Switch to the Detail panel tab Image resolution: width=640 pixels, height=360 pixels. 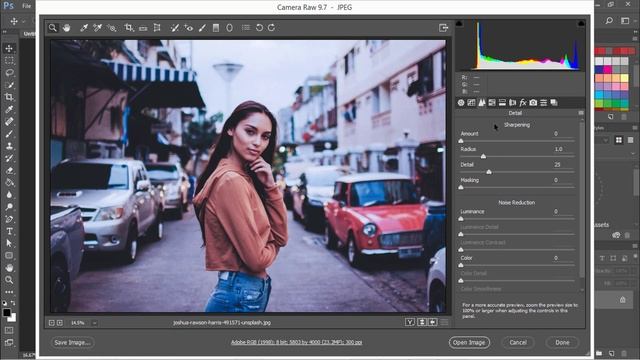[x=482, y=103]
